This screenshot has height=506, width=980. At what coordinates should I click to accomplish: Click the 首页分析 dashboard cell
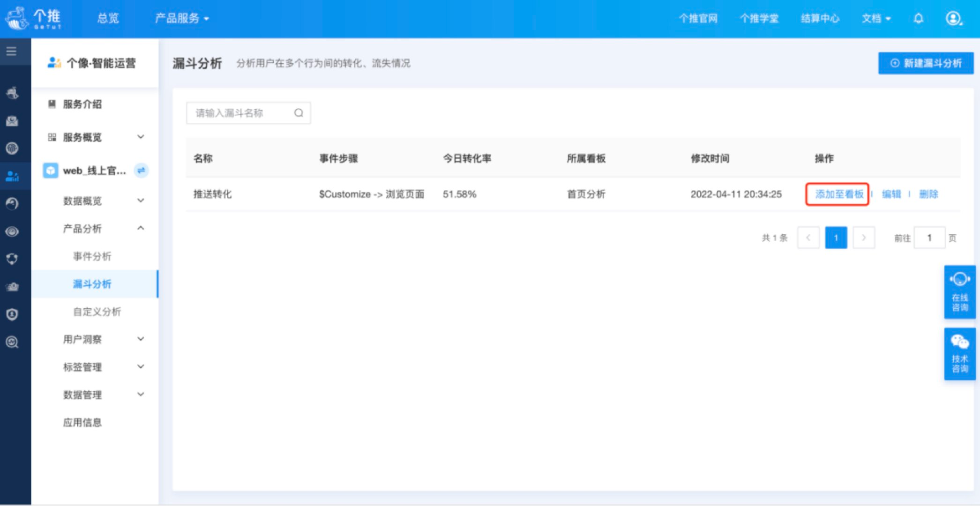pos(586,194)
